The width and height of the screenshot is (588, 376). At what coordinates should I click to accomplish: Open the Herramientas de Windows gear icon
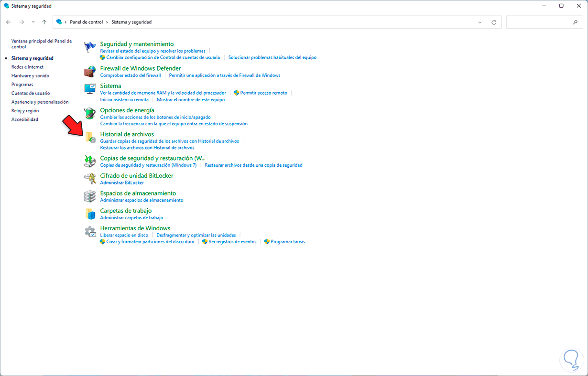90,232
